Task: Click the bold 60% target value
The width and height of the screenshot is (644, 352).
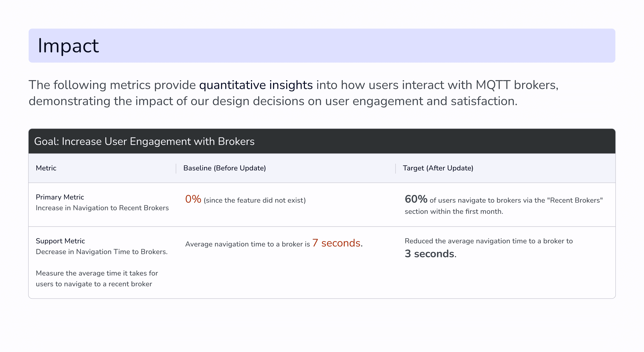Action: pyautogui.click(x=416, y=199)
